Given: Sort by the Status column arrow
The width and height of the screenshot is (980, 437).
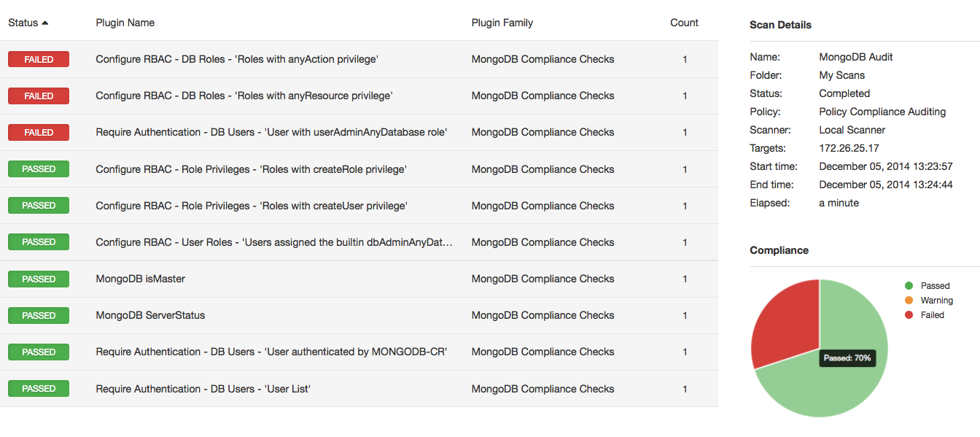Looking at the screenshot, I should (45, 23).
